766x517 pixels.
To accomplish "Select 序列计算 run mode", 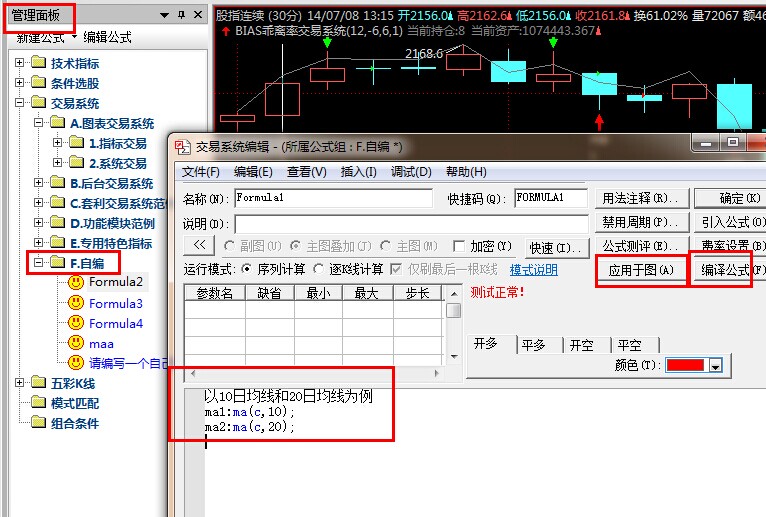I will [x=247, y=269].
